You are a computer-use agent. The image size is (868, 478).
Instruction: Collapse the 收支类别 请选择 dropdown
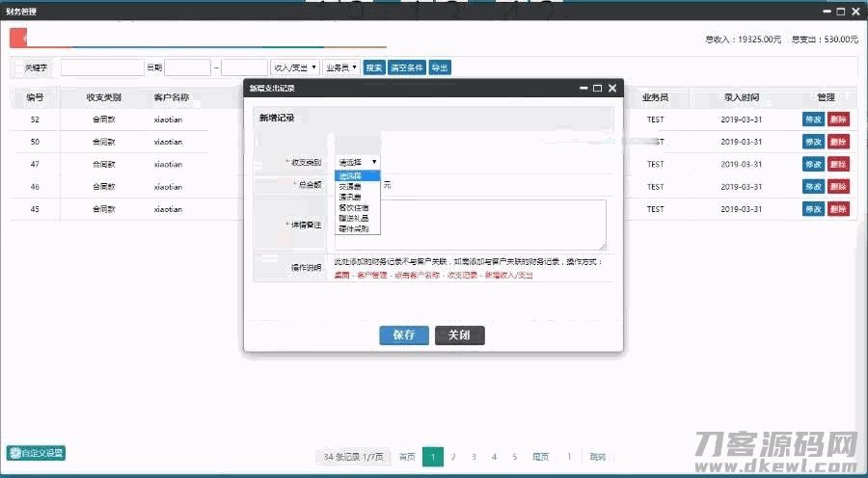(x=358, y=162)
